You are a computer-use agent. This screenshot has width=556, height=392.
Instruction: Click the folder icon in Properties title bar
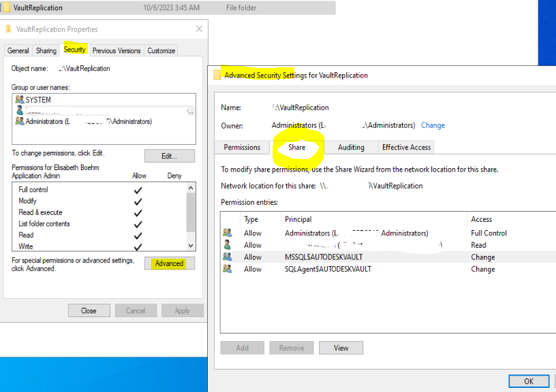[9, 29]
